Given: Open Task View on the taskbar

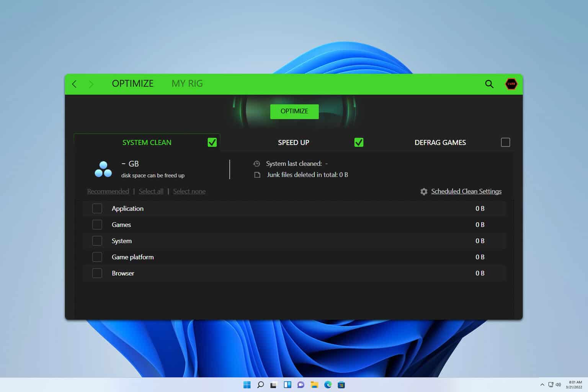Looking at the screenshot, I should [x=273, y=385].
